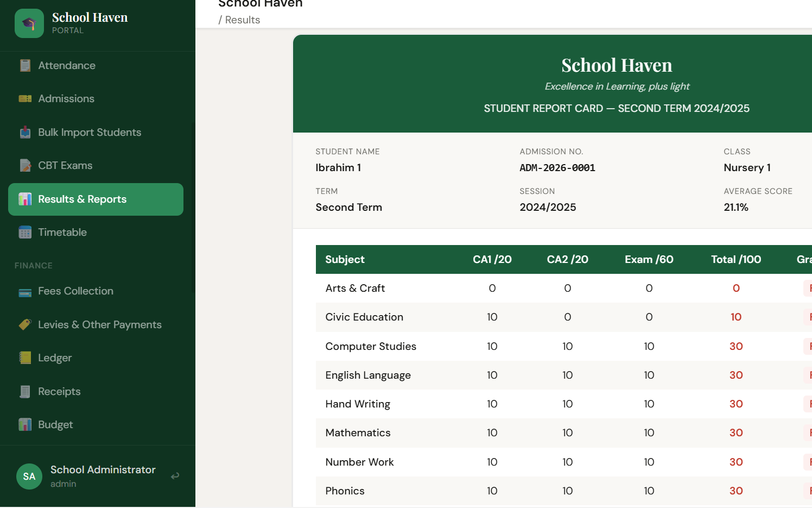Screen dimensions: 812x508
Task: Select the Arts & Craft subject row
Action: pyautogui.click(x=564, y=289)
